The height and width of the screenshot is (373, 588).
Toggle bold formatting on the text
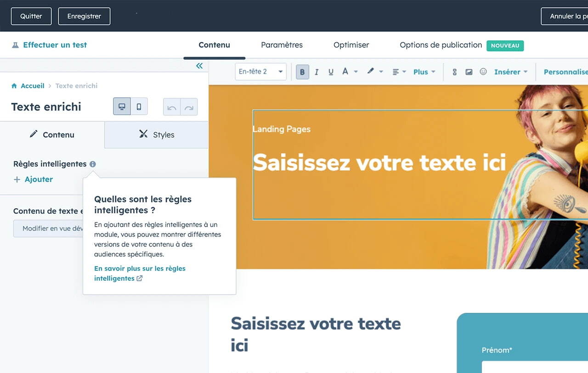tap(302, 72)
